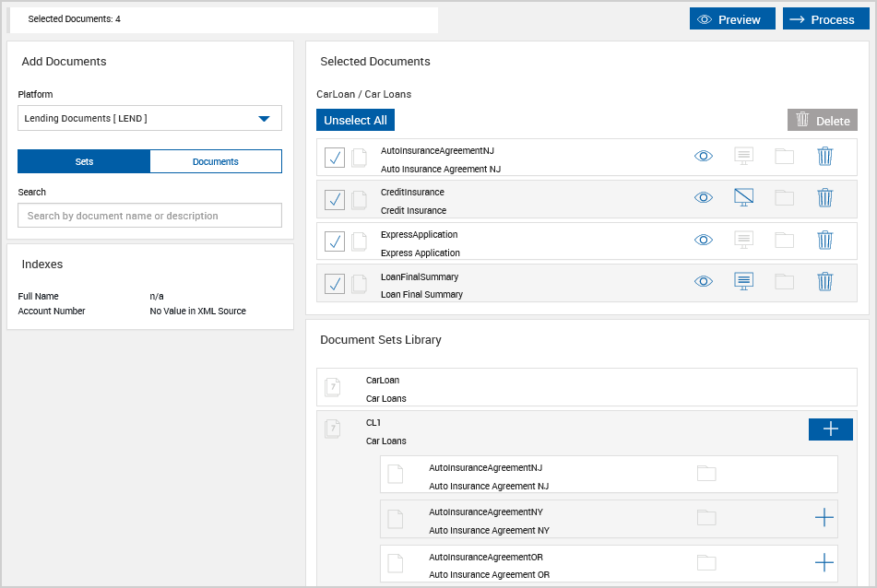Click the page icon beside LoanFinalSummary
Image resolution: width=877 pixels, height=588 pixels.
point(359,284)
